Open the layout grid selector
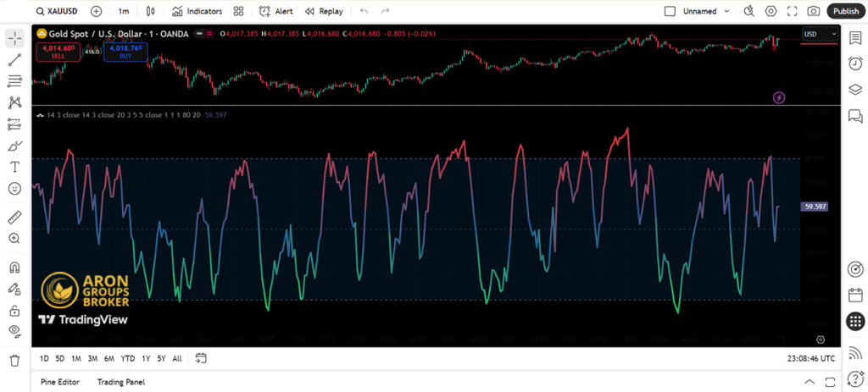This screenshot has height=392, width=868. click(238, 11)
